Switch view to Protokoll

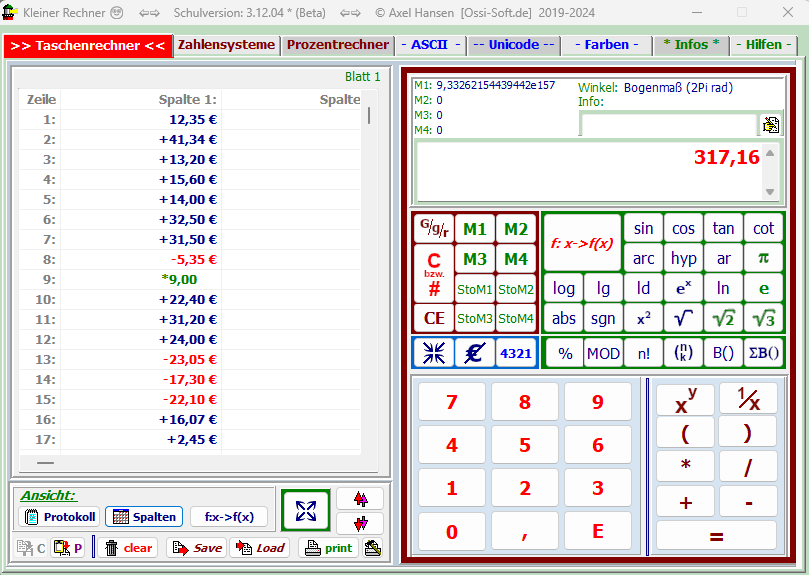pos(59,517)
